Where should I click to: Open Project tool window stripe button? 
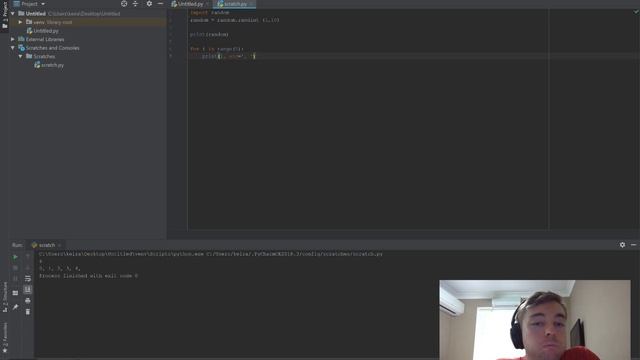coord(4,14)
